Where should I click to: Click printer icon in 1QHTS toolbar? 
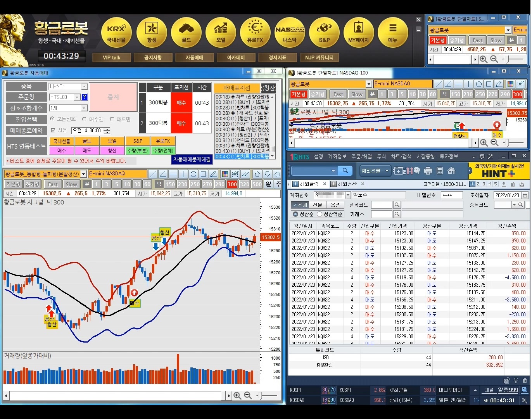[x=428, y=171]
